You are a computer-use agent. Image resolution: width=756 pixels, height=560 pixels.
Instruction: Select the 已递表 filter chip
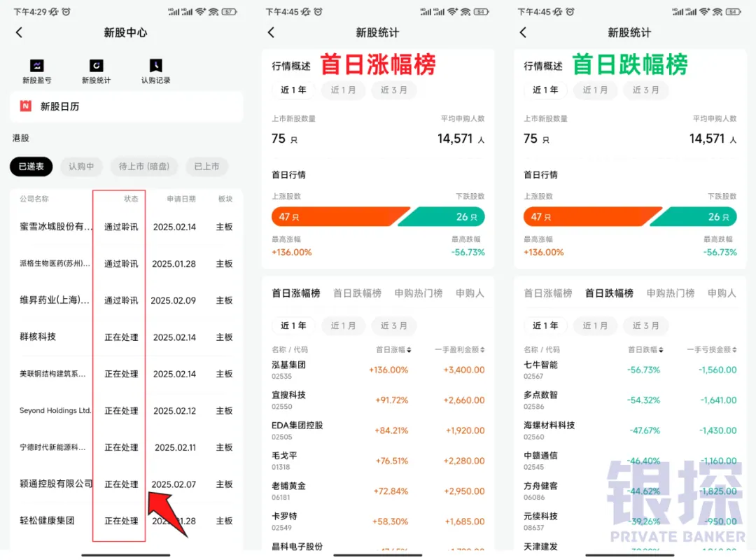[31, 167]
